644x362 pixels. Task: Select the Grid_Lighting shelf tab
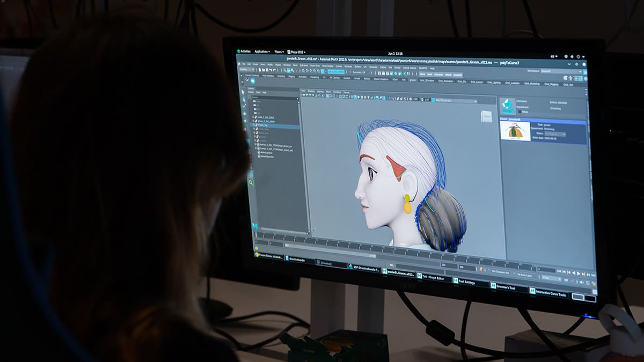(x=493, y=82)
